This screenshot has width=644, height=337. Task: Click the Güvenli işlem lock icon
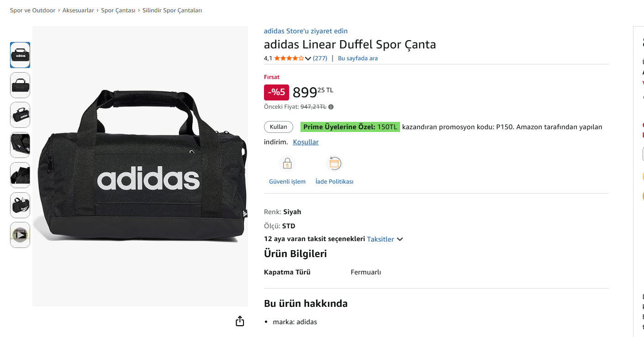click(287, 163)
